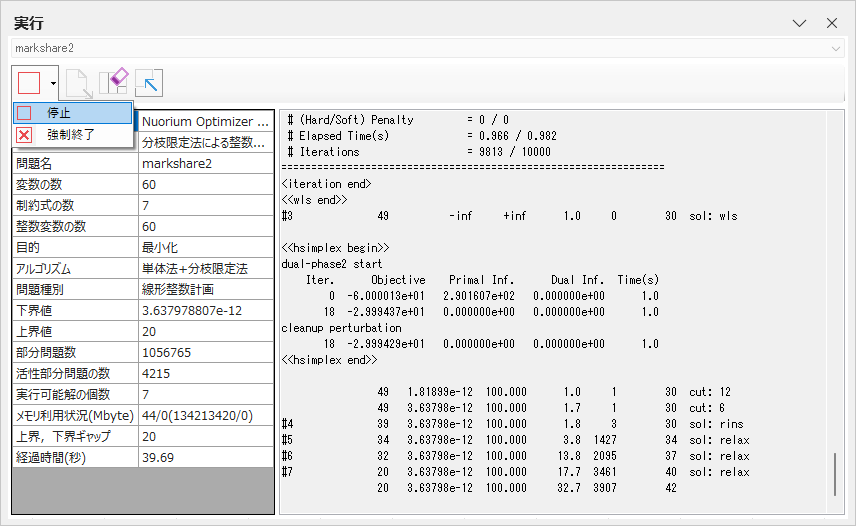
Task: Open the markshare2 model combo box
Action: tap(427, 48)
